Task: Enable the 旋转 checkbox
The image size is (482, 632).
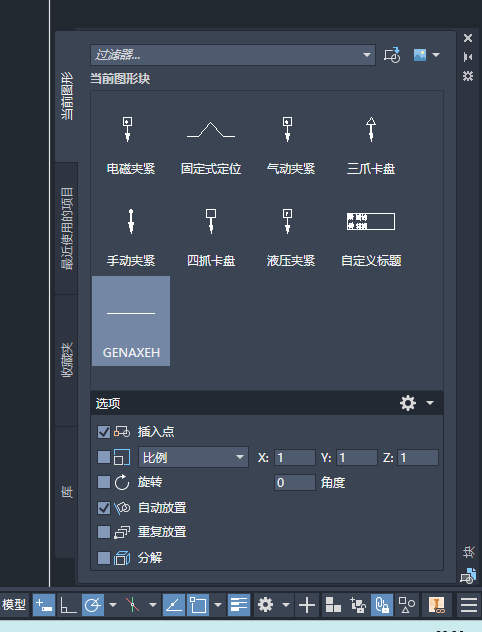Action: coord(104,482)
